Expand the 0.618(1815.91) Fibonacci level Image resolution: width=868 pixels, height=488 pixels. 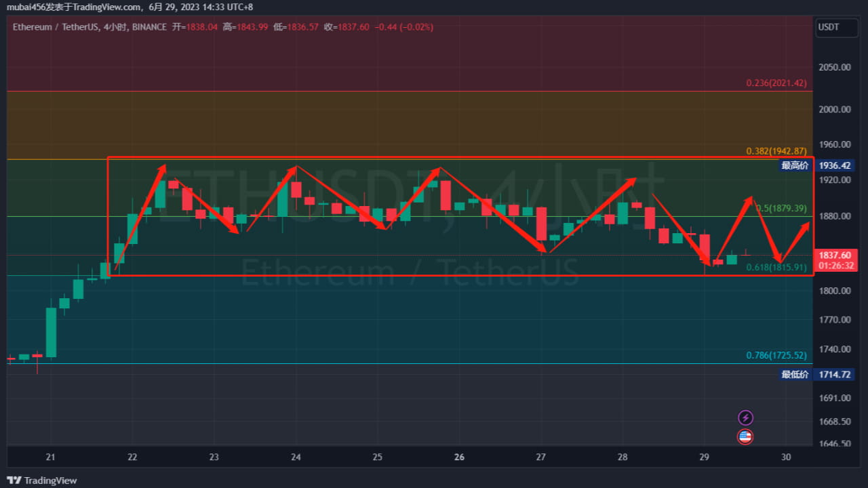(778, 268)
